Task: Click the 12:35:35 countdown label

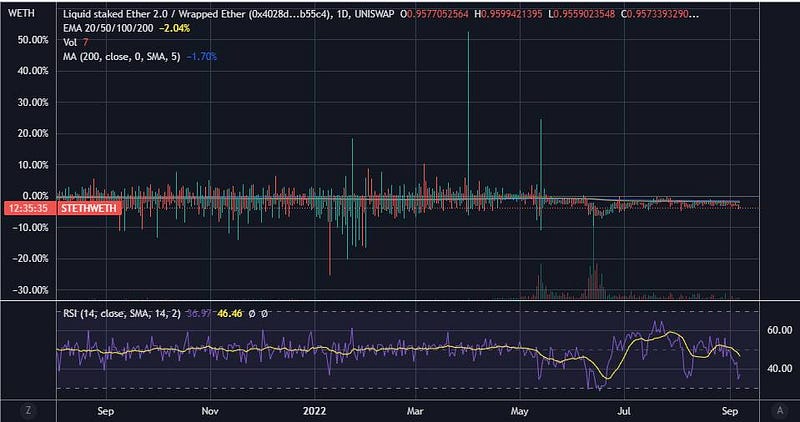Action: click(x=30, y=208)
